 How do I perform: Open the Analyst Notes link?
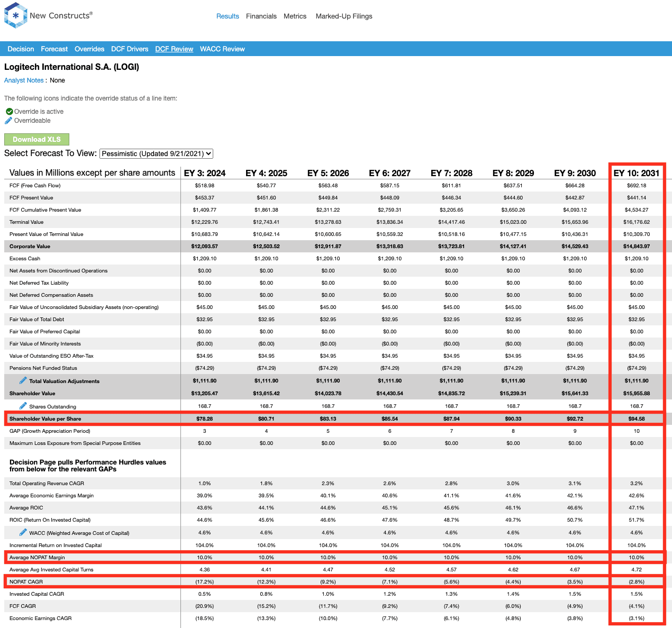[24, 80]
